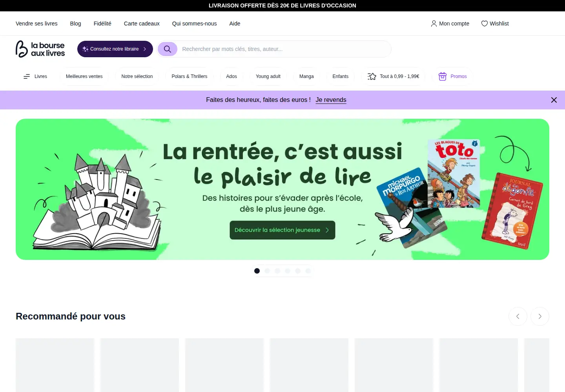Select the fifth carousel dot
This screenshot has height=392, width=565.
click(x=298, y=271)
